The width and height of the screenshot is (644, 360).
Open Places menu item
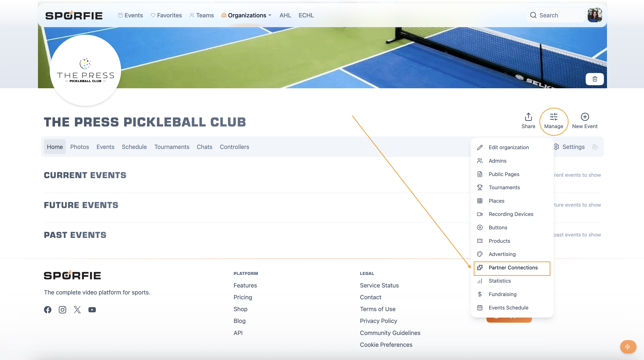click(512, 201)
